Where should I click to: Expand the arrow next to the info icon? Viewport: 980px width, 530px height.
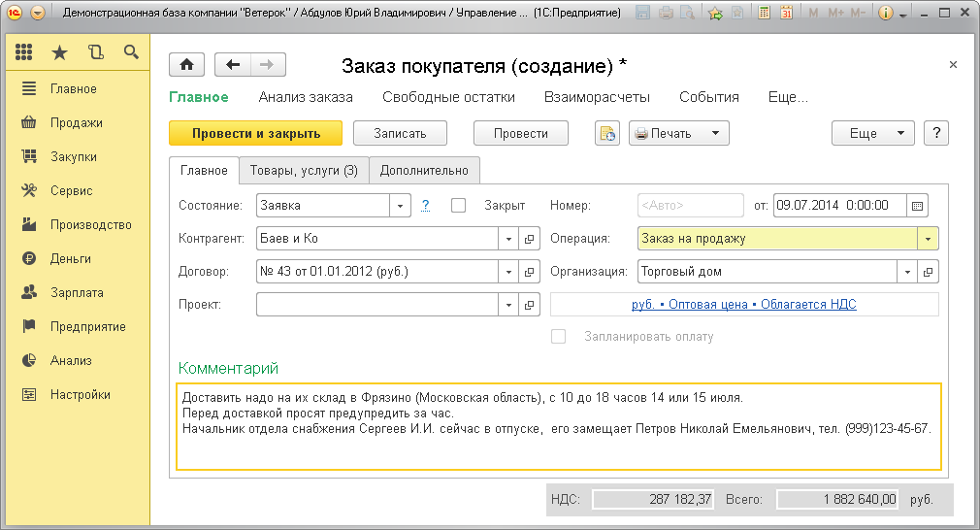[903, 14]
